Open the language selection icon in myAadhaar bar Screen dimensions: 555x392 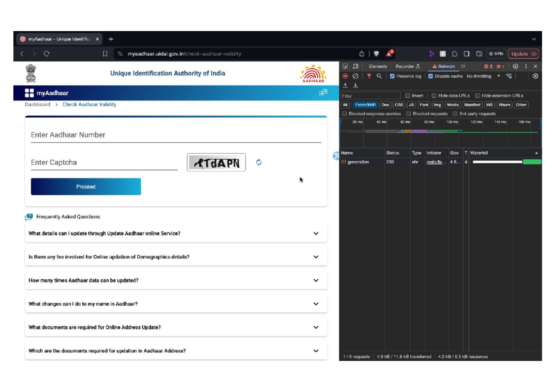tap(323, 93)
